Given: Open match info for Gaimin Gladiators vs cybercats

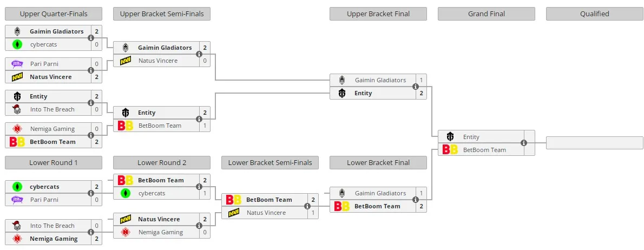Looking at the screenshot, I should (x=91, y=38).
